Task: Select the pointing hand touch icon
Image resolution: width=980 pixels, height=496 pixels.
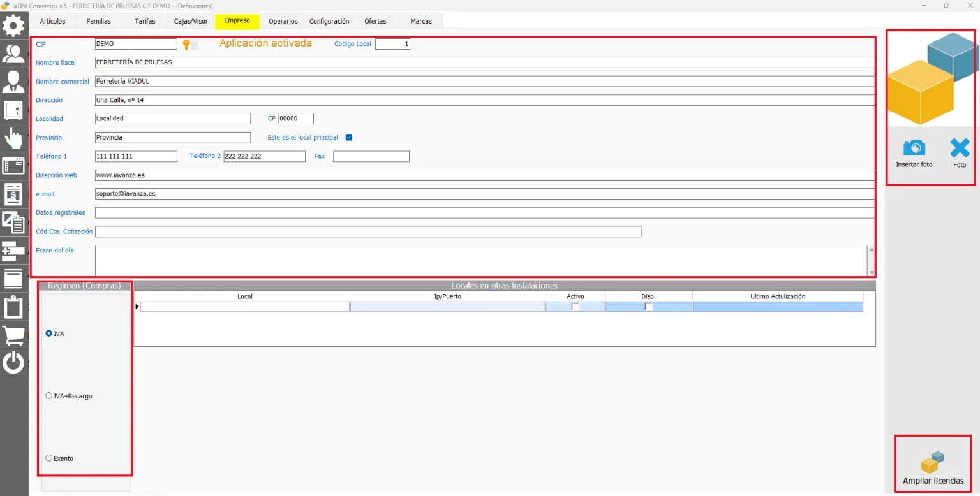Action: pyautogui.click(x=13, y=138)
